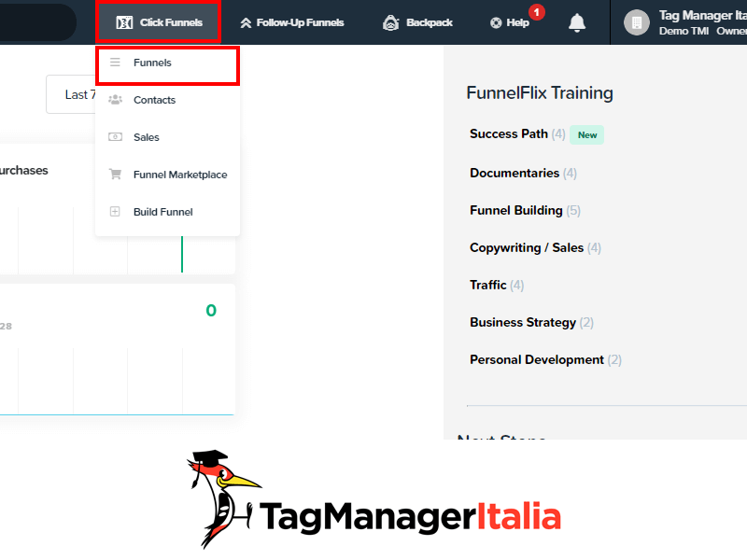Screen dimensions: 747x560
Task: Open the Follow-Up Funnels menu
Action: [292, 22]
